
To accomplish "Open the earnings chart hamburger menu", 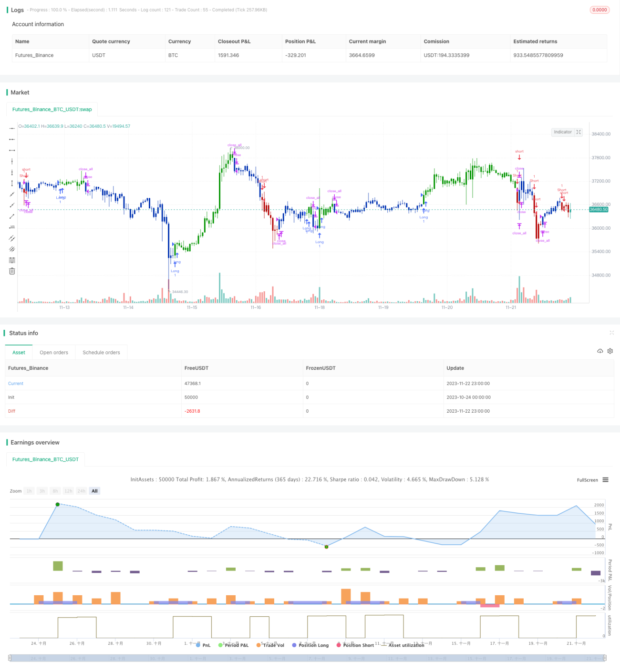I will click(x=605, y=480).
